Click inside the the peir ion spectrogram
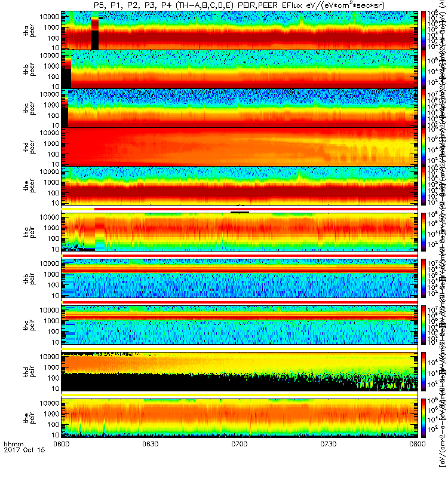The height and width of the screenshot is (478, 448). click(x=240, y=418)
